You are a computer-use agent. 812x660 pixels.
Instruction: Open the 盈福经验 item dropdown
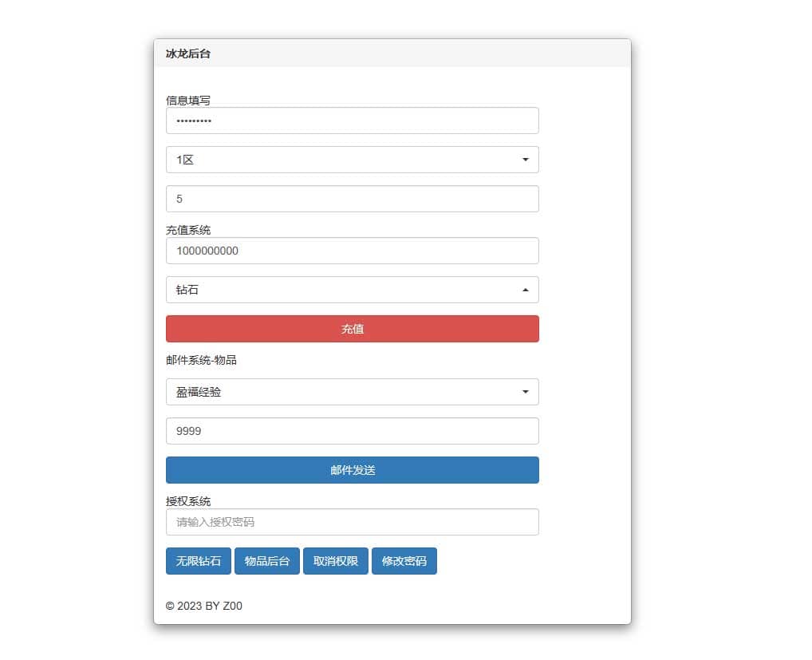click(352, 392)
